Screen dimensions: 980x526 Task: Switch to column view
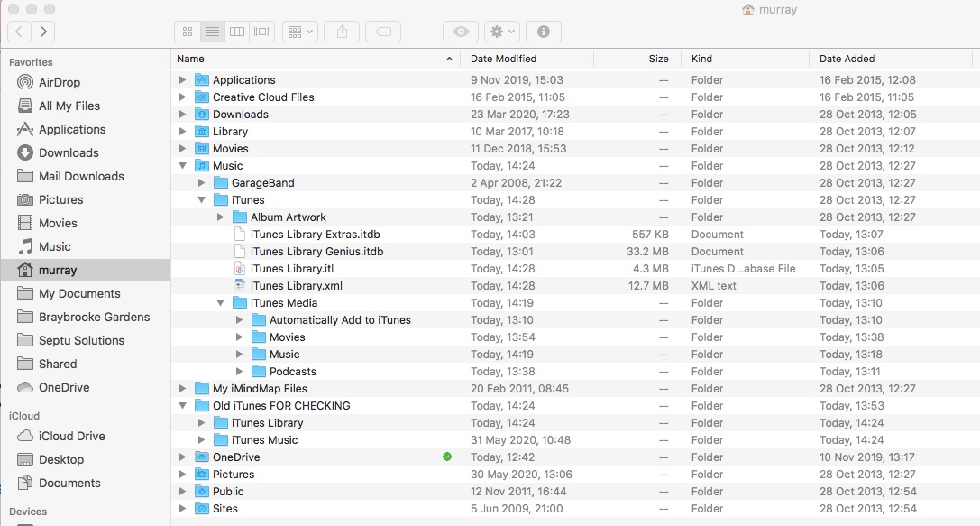[236, 31]
